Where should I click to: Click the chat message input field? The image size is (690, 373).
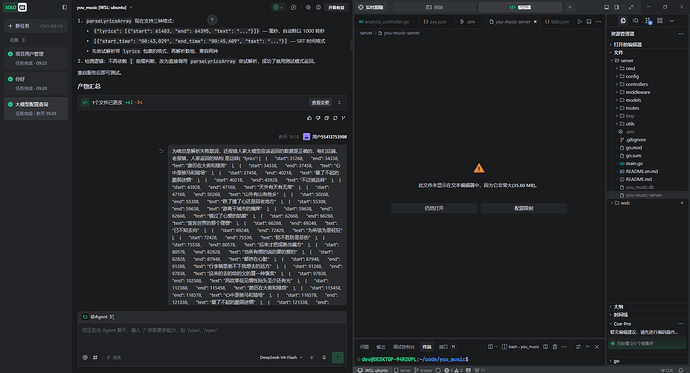click(212, 338)
